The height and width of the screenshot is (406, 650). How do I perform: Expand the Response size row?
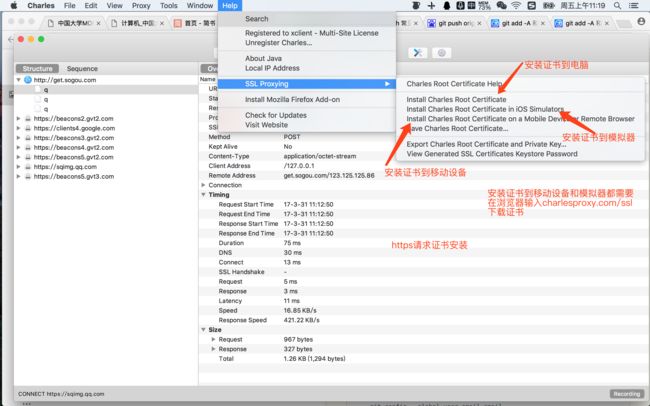213,349
